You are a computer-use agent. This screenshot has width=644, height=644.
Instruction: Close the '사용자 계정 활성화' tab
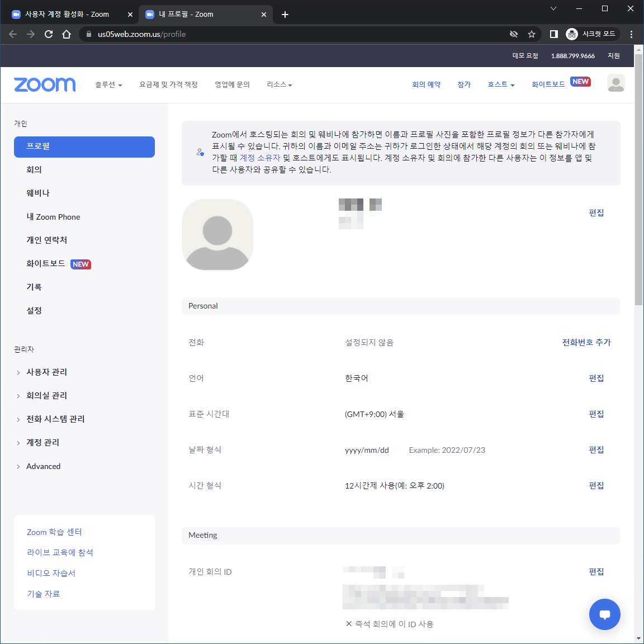(130, 15)
